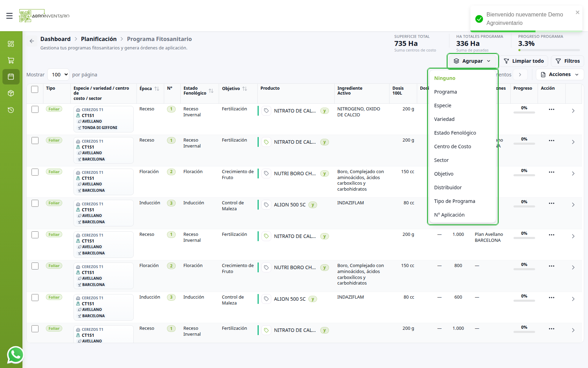
Task: Click the AgroInventario logo
Action: coord(44,16)
